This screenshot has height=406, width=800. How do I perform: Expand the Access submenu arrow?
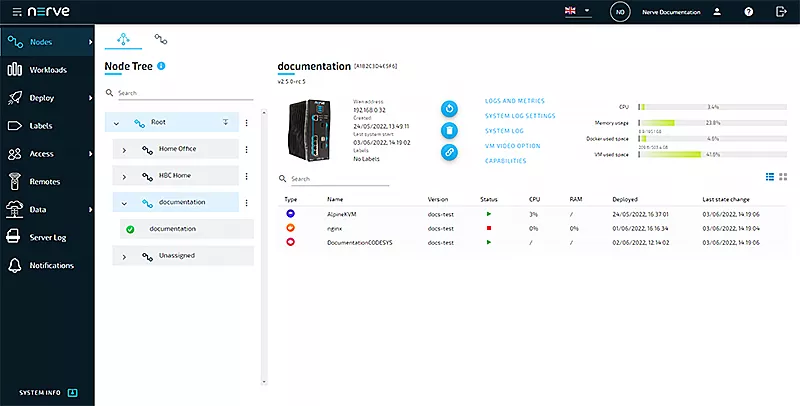pyautogui.click(x=90, y=154)
